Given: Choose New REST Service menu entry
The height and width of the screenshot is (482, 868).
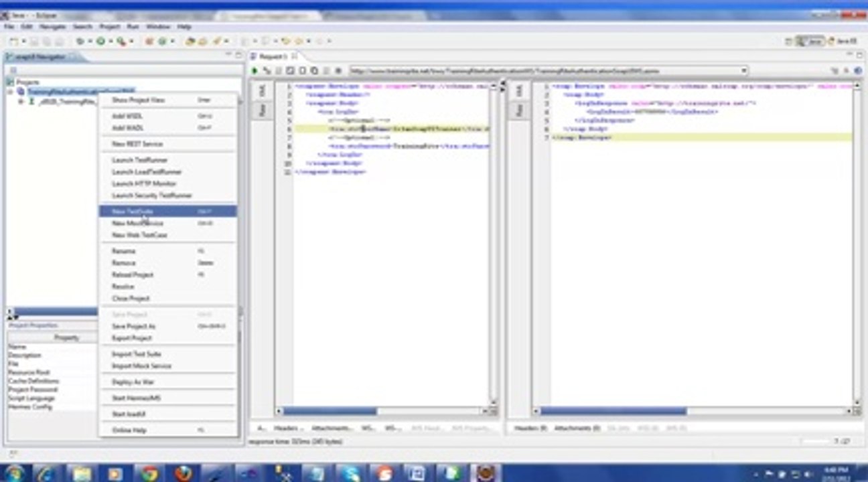Looking at the screenshot, I should [x=167, y=144].
